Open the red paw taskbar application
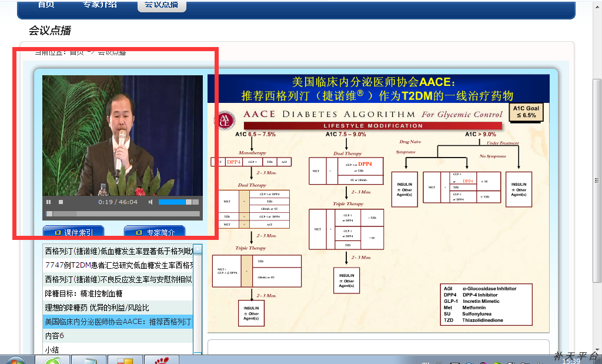 click(162, 360)
